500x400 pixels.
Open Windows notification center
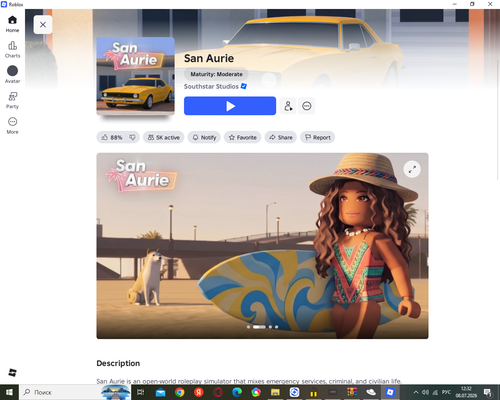click(488, 392)
